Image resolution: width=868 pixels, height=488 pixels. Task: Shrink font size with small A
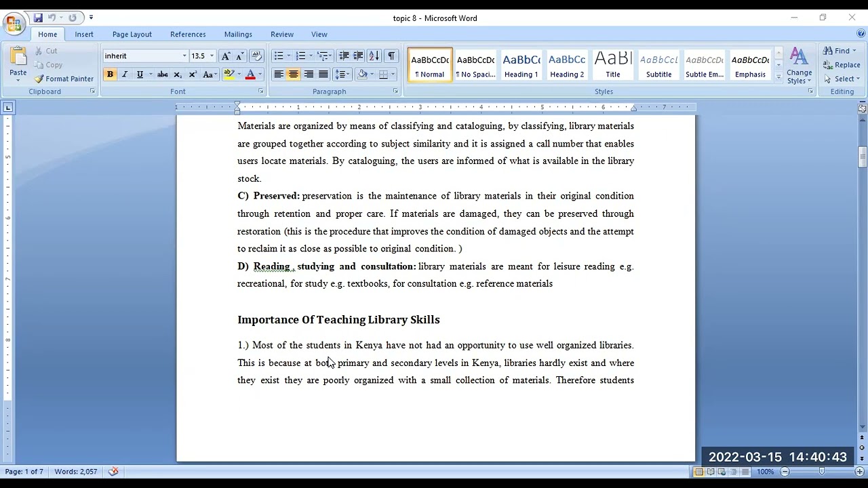coord(239,56)
